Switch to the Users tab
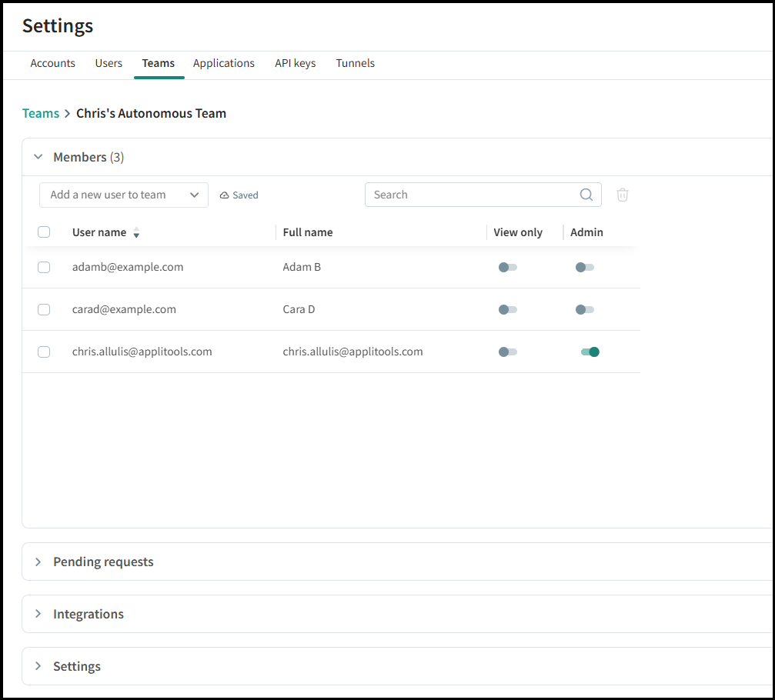Screen dimensions: 775x700 [x=109, y=63]
